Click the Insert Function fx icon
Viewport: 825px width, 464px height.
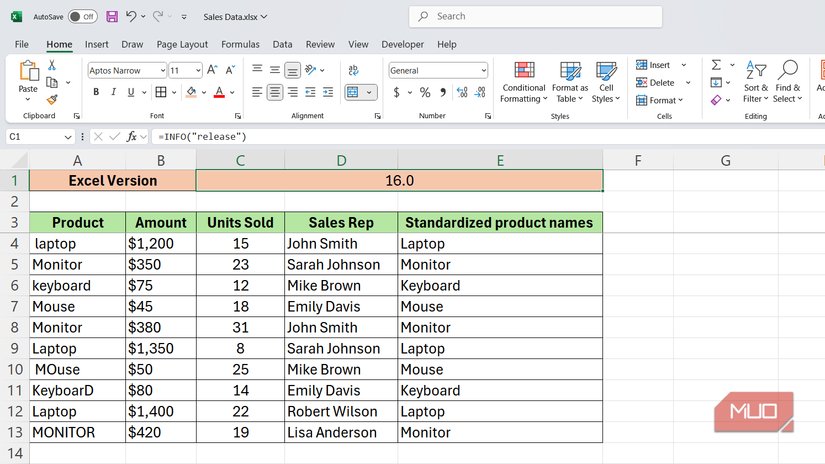click(x=131, y=136)
